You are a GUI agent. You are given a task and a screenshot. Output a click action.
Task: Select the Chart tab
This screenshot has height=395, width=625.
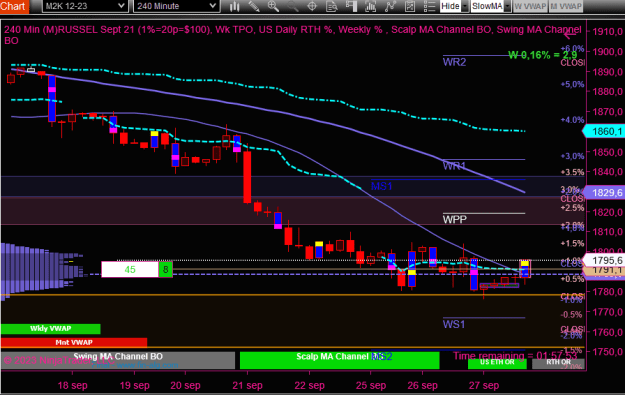point(14,6)
